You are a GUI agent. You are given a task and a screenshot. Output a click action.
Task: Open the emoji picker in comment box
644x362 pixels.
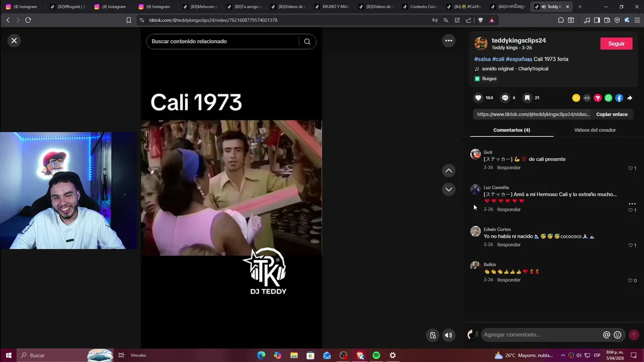[x=617, y=335]
